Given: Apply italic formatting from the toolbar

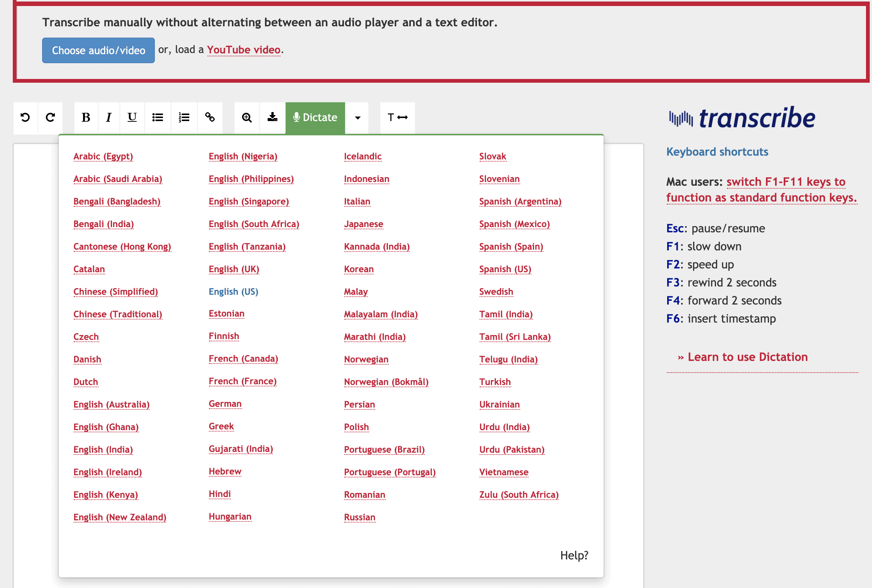Looking at the screenshot, I should 109,118.
